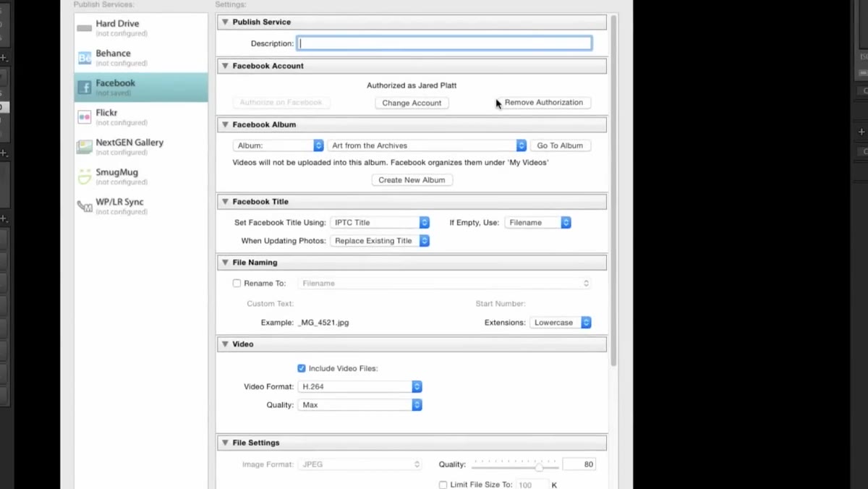Click the Behance service icon
Viewport: 868px width, 489px height.
tap(85, 58)
